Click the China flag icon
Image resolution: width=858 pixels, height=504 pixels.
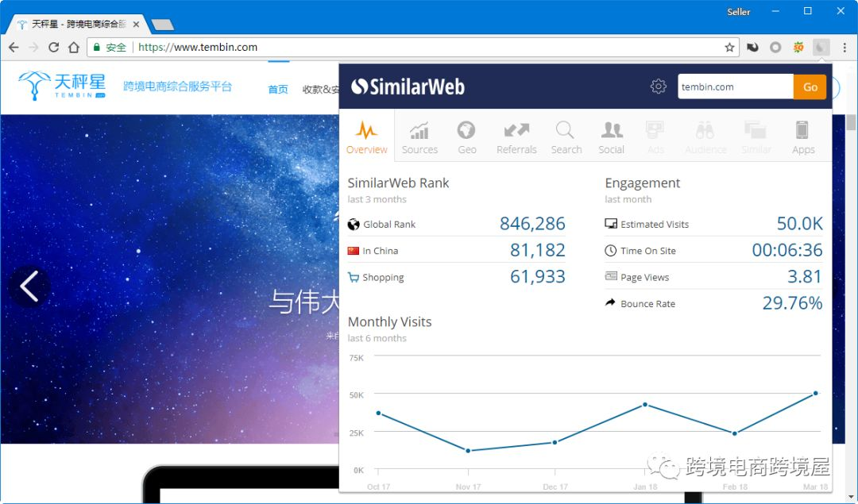353,251
